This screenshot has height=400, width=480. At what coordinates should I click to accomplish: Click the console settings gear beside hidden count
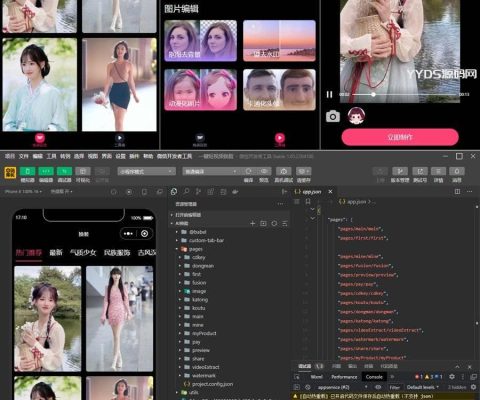pyautogui.click(x=473, y=387)
